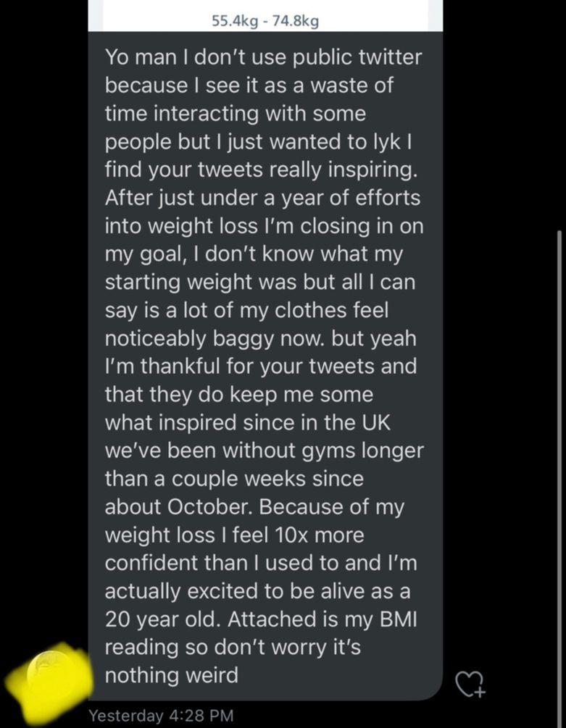Click the "Yesterday 4:28 PM" timestamp
This screenshot has height=728, width=566.
(161, 716)
